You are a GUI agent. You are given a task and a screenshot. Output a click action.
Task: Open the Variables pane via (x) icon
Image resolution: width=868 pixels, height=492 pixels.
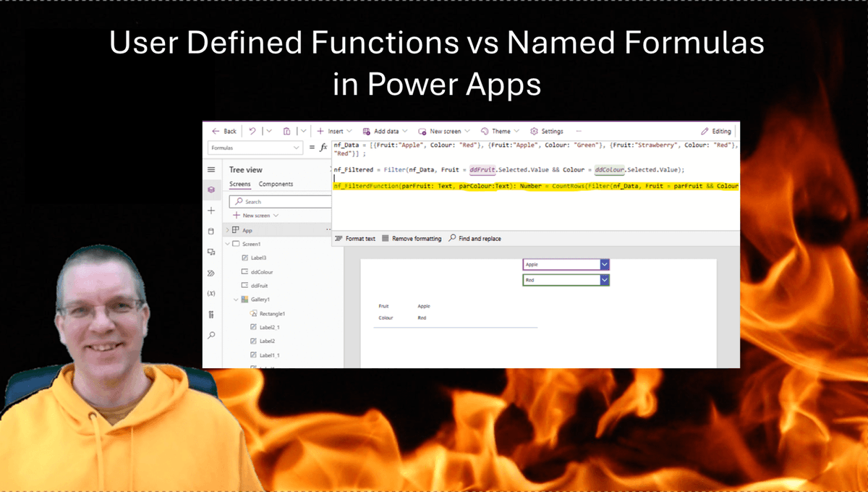tap(211, 294)
